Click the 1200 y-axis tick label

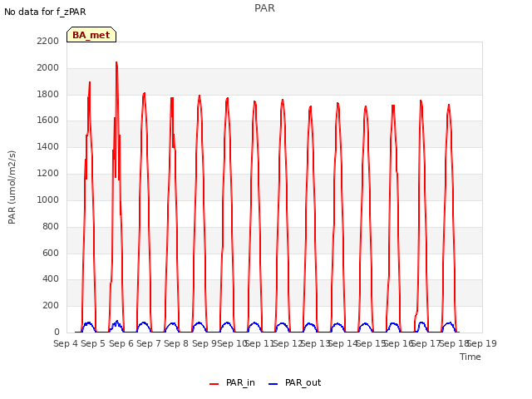[x=48, y=174]
